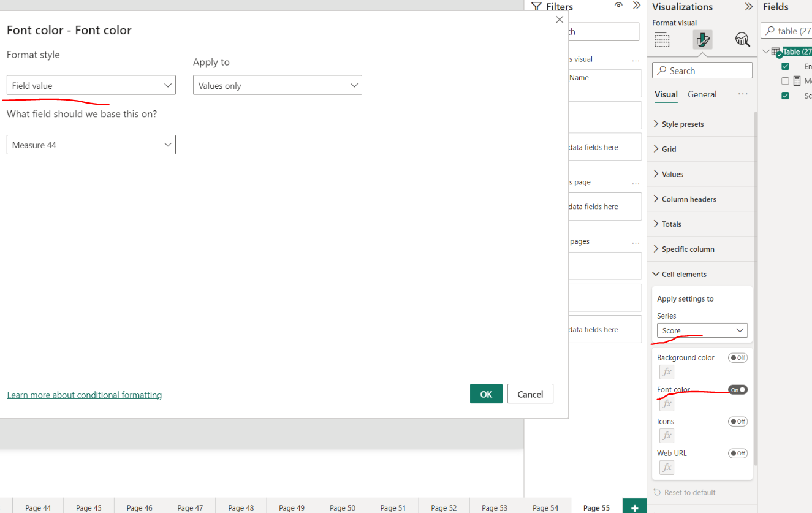Uncheck the first checked field under Table
812x513 pixels.
[785, 66]
